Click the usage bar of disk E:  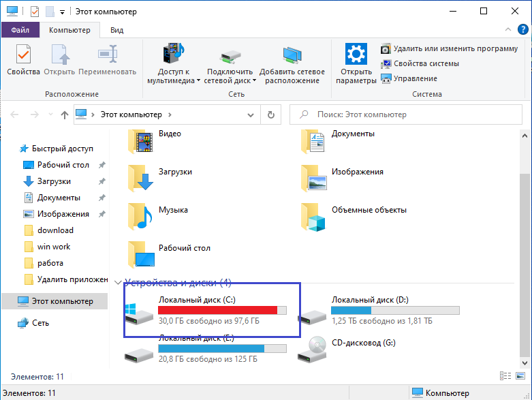click(222, 348)
